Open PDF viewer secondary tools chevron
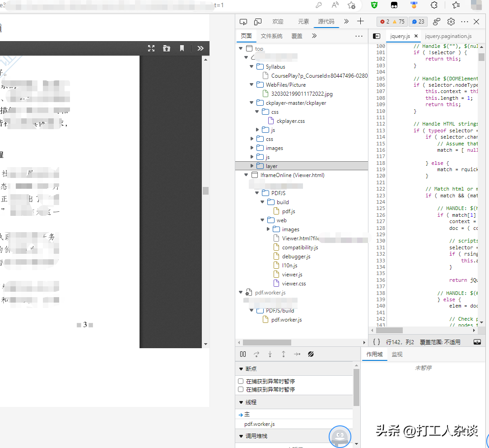Viewport: 489px width, 448px height. point(200,48)
